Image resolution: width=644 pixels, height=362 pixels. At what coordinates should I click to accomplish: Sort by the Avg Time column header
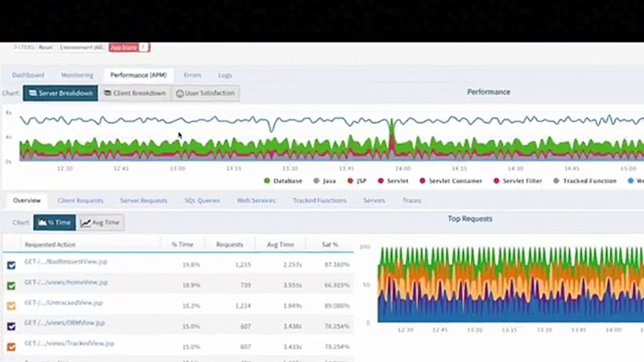coord(280,244)
